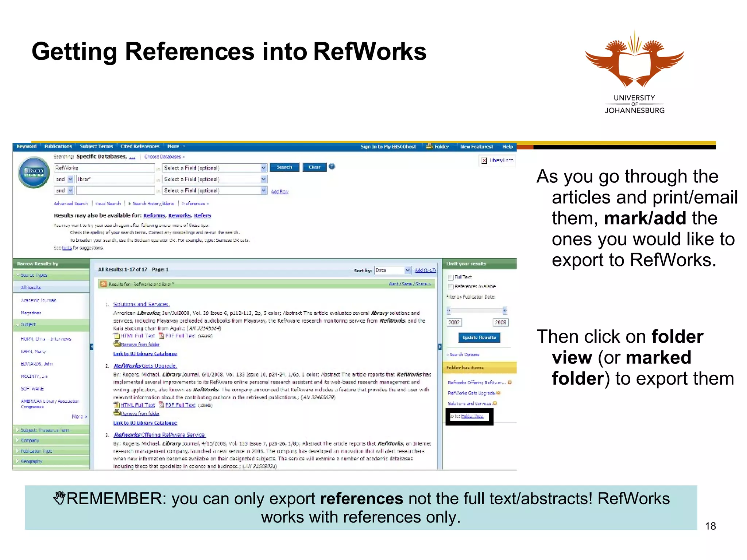Click New Features! in the top bar
The image size is (747, 560).
point(476,147)
